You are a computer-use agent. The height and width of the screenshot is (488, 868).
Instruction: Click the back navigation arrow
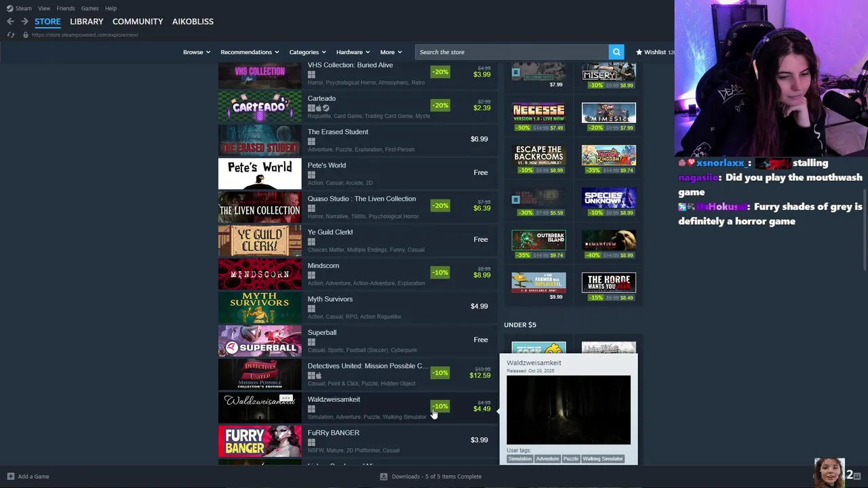pyautogui.click(x=10, y=22)
